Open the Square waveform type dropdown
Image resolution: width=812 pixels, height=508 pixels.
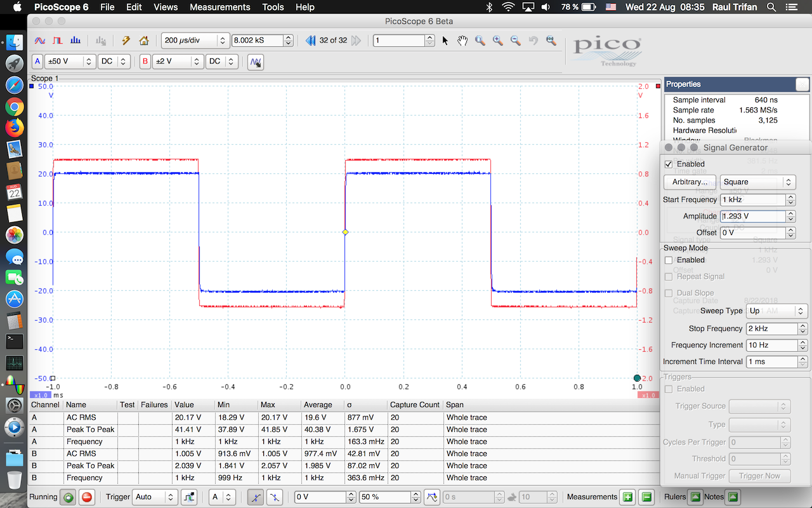tap(757, 182)
